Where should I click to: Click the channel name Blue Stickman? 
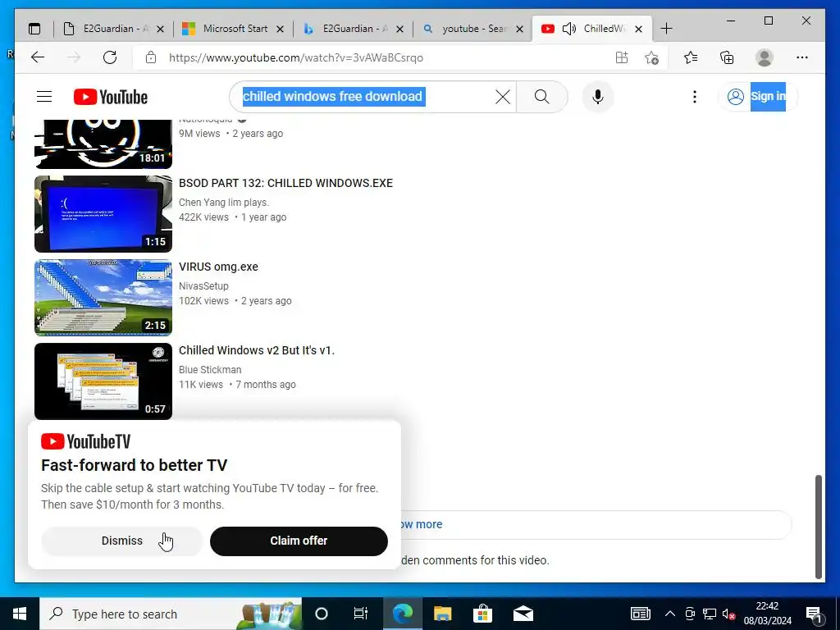pos(210,370)
